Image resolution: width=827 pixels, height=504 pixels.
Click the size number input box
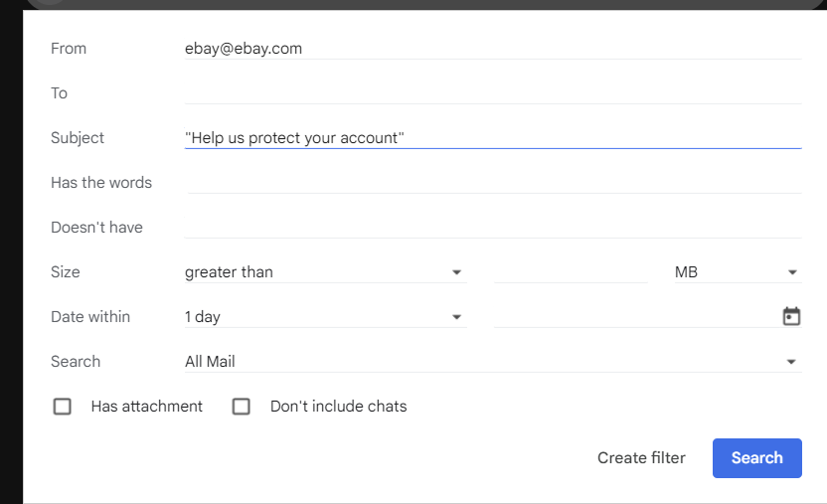(x=571, y=272)
